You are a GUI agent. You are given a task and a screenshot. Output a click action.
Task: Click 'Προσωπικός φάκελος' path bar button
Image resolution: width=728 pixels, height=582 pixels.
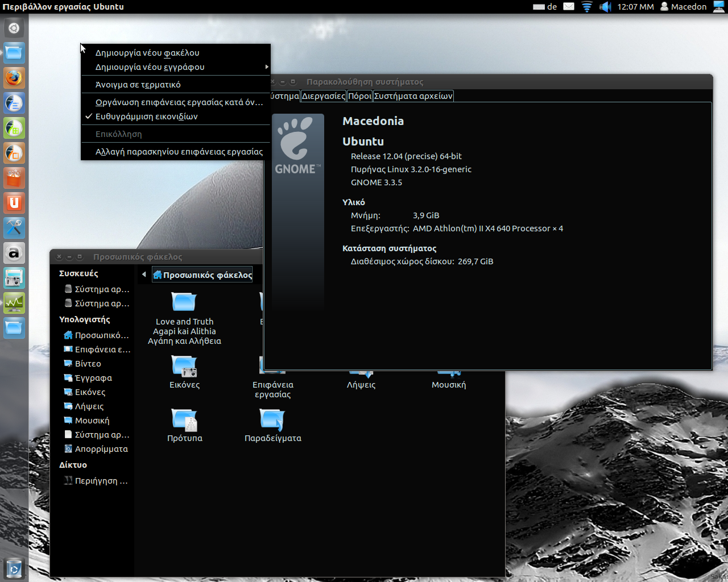coord(202,275)
